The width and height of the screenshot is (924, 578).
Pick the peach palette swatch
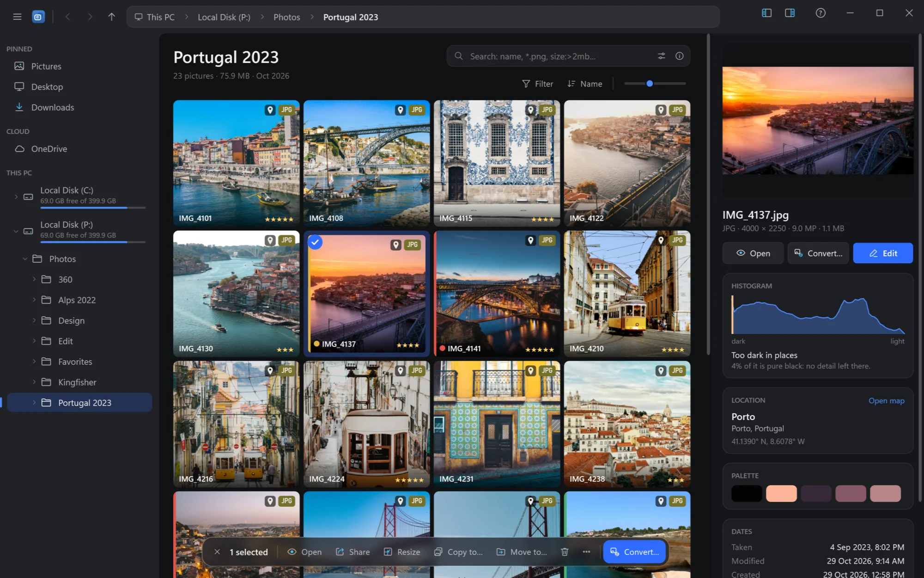(781, 493)
